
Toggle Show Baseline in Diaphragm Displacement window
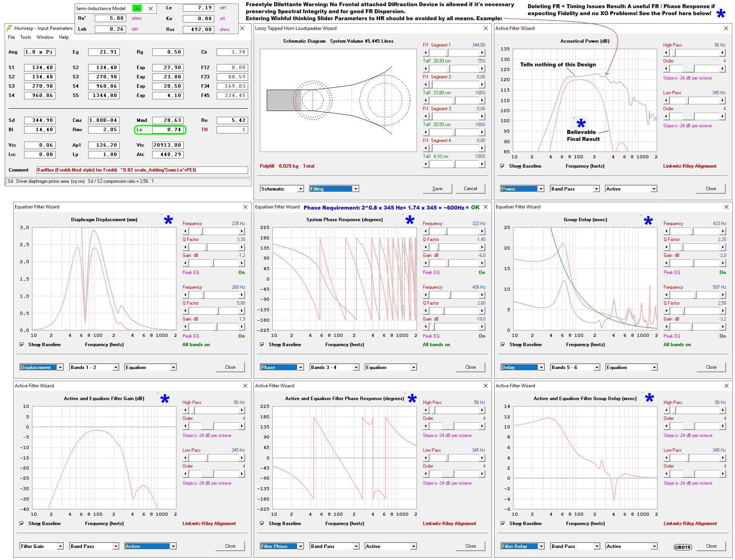tap(22, 345)
